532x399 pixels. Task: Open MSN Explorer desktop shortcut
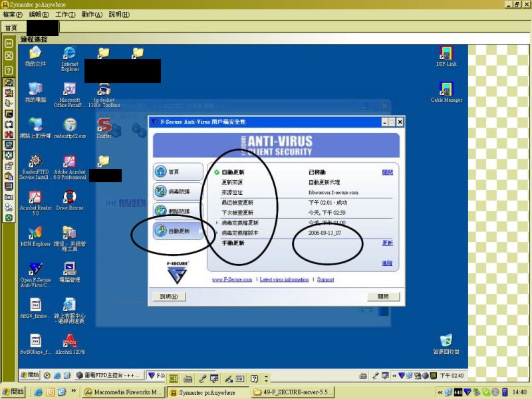pos(35,237)
